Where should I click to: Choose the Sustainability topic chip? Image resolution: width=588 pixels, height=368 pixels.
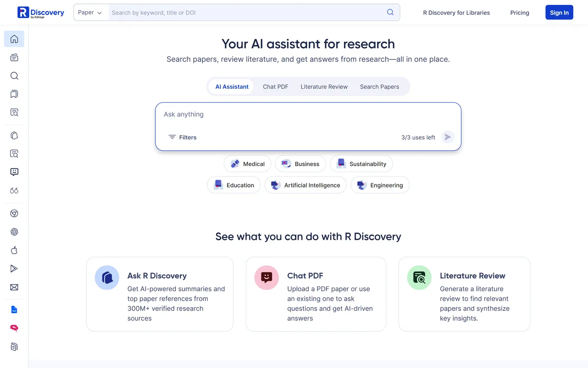click(361, 164)
